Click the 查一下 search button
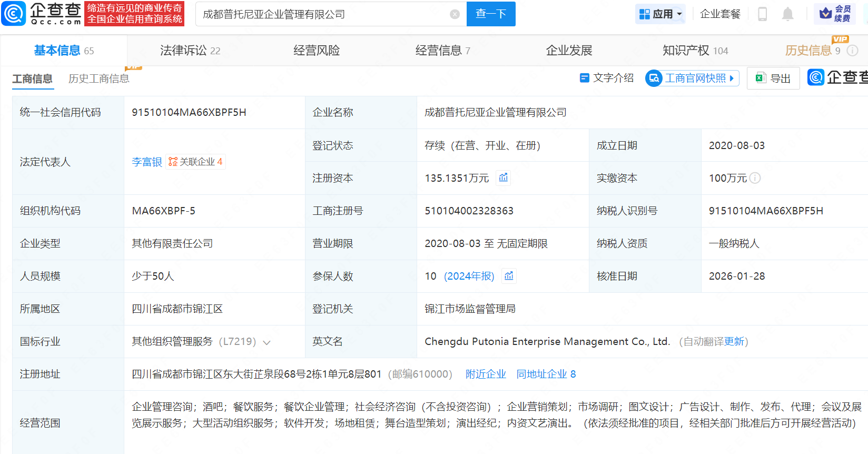Viewport: 868px width, 454px height. pos(490,14)
